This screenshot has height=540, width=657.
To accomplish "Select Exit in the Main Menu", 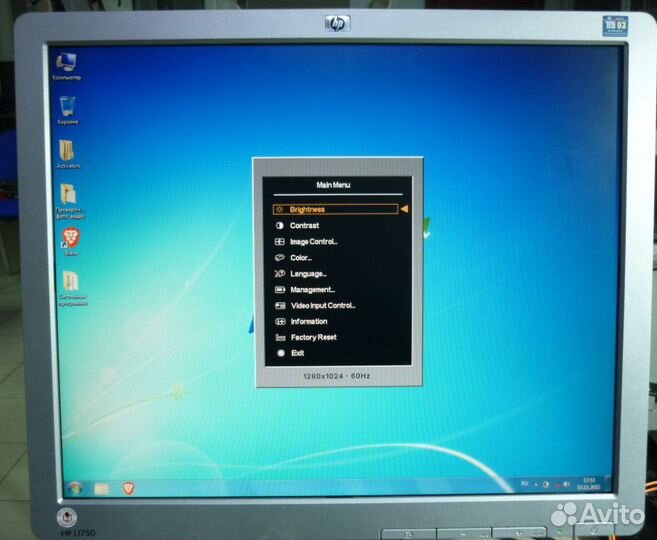I will tap(297, 353).
